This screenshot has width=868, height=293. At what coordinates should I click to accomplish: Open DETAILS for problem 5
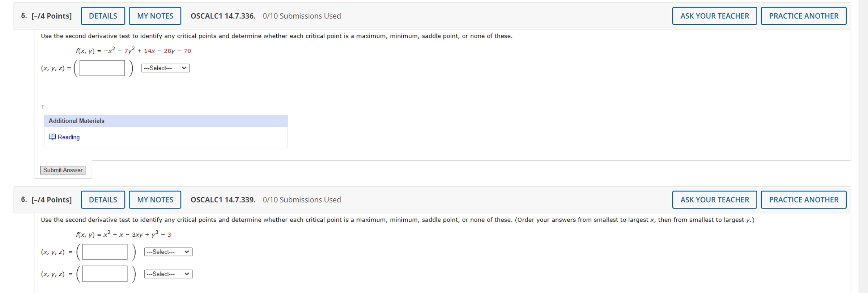click(x=103, y=16)
